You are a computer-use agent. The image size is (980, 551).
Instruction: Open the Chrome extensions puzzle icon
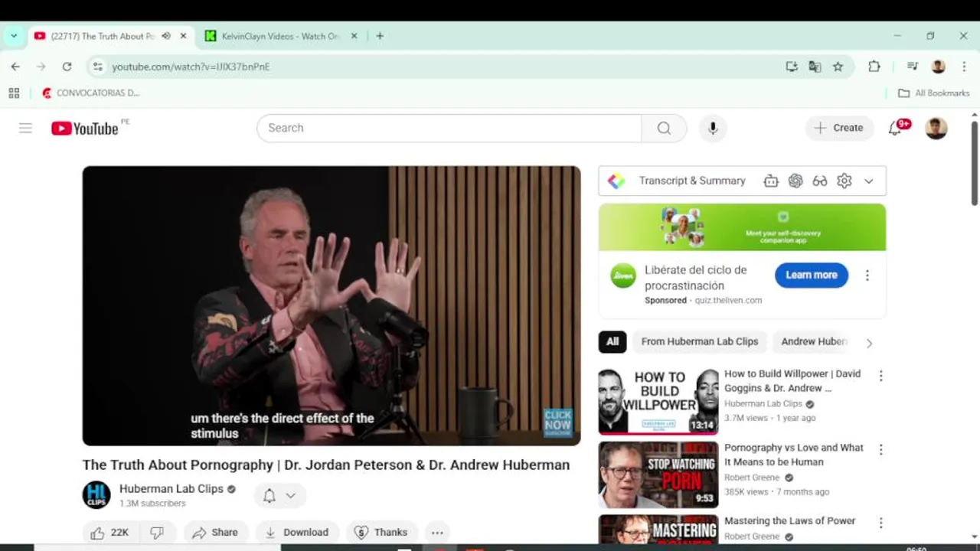click(874, 67)
